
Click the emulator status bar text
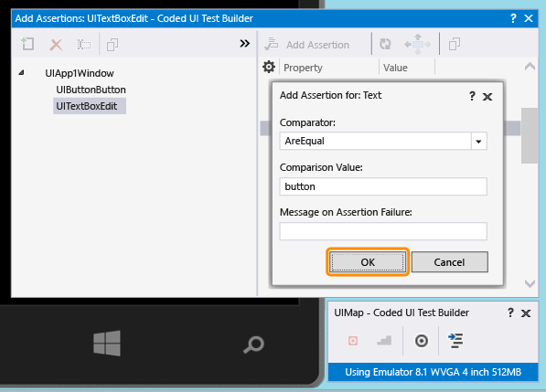click(433, 372)
